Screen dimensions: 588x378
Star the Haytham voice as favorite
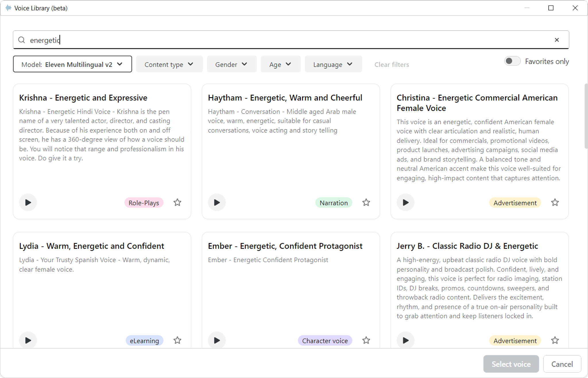click(366, 202)
